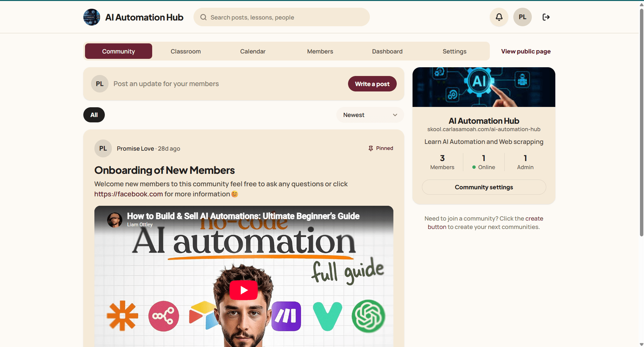Screen dimensions: 644x347
Task: Open Onboarding of New Members post title
Action: (x=165, y=170)
